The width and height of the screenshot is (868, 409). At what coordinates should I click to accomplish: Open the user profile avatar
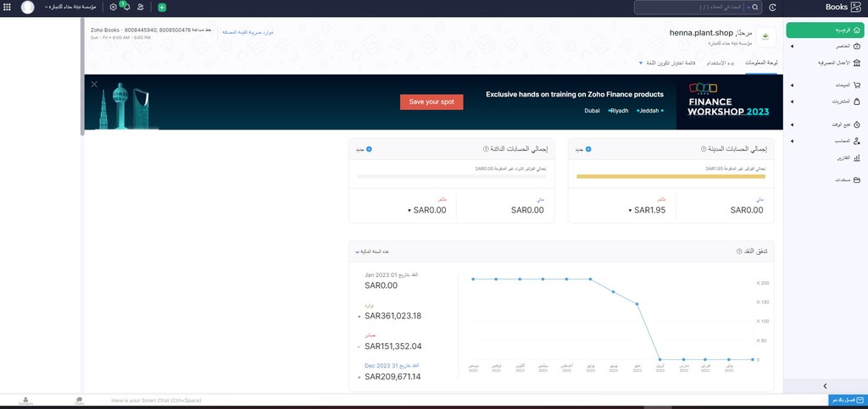click(x=28, y=7)
